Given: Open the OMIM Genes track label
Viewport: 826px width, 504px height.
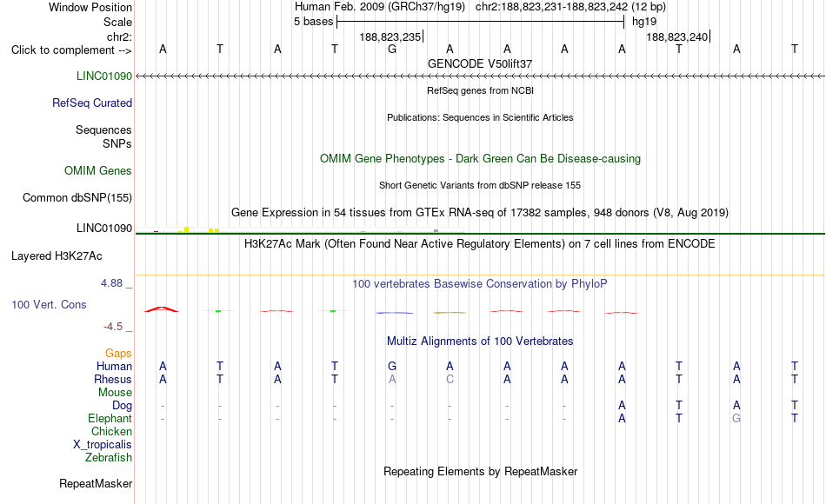Looking at the screenshot, I should 98,170.
